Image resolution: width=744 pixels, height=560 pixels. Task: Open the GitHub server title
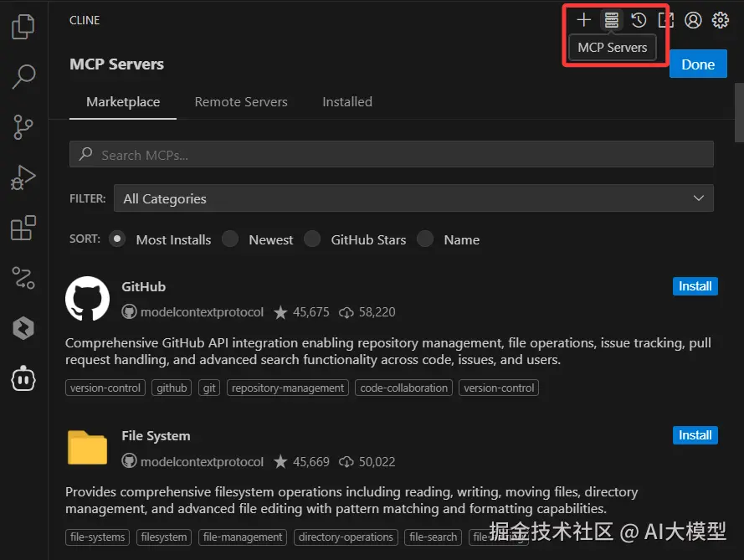[x=144, y=286]
